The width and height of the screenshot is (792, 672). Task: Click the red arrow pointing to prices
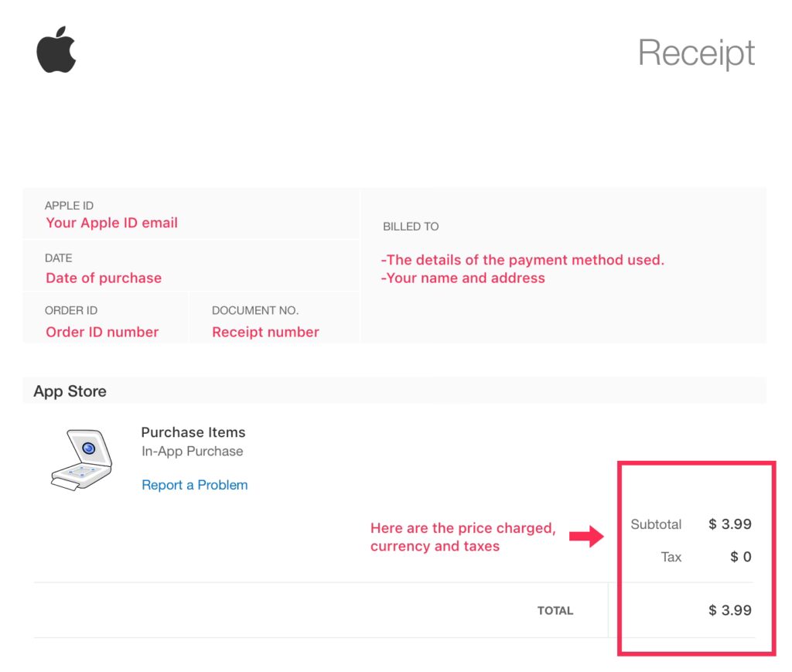pyautogui.click(x=586, y=535)
